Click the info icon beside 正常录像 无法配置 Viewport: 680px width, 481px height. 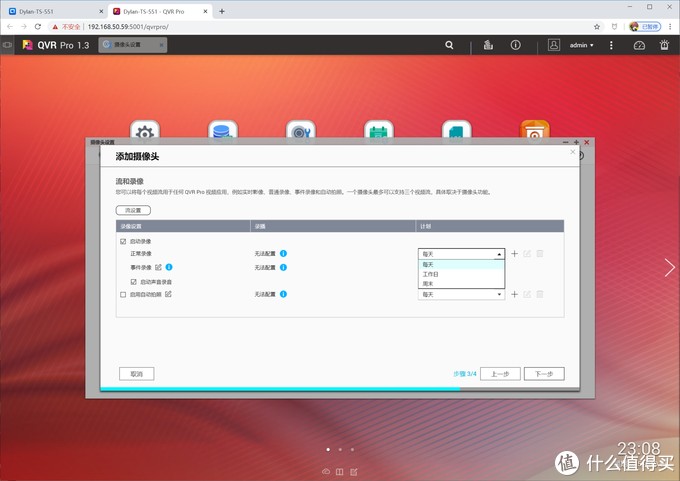coord(283,253)
